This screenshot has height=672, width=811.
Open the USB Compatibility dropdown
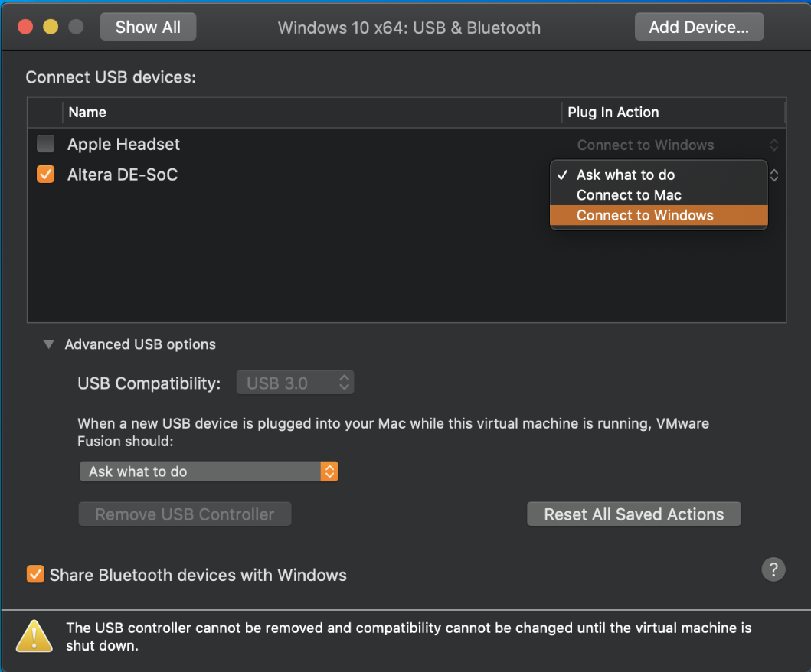pyautogui.click(x=295, y=382)
